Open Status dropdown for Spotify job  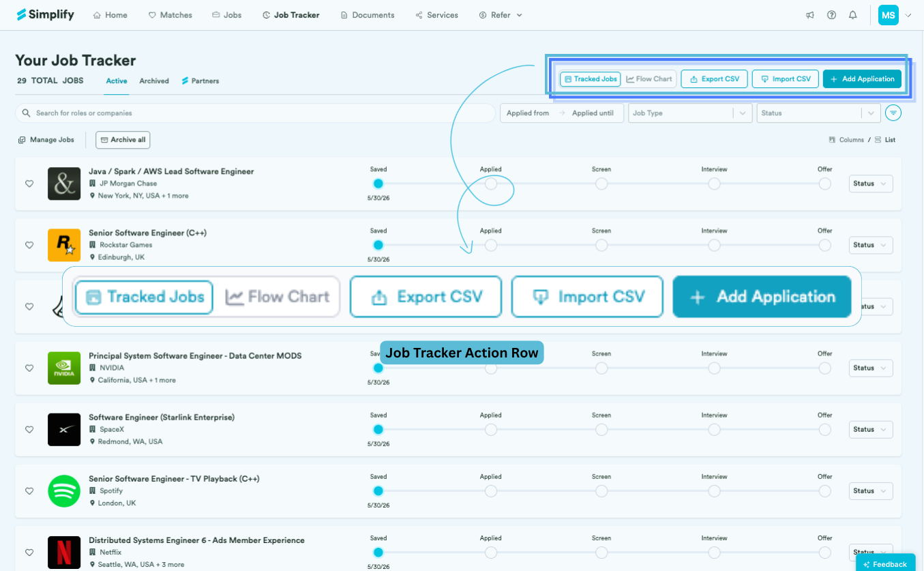pyautogui.click(x=871, y=491)
